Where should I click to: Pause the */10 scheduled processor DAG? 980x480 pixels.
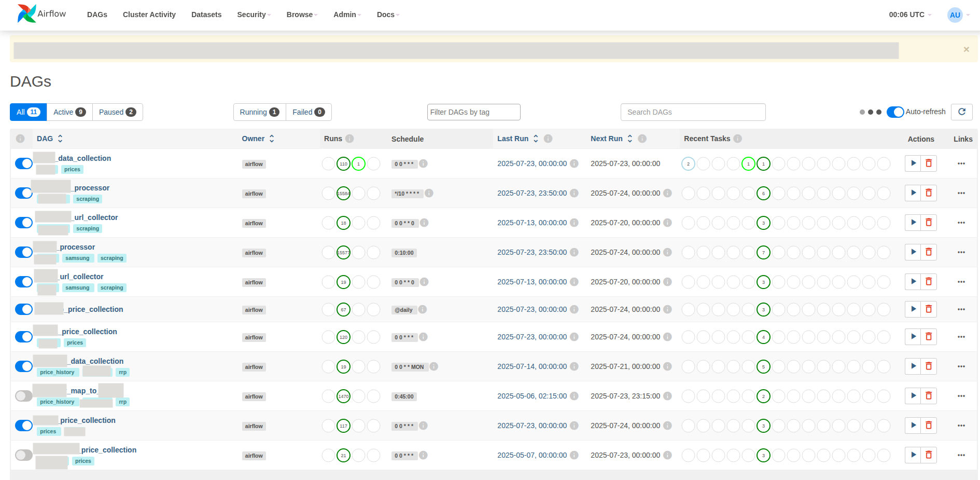point(24,193)
